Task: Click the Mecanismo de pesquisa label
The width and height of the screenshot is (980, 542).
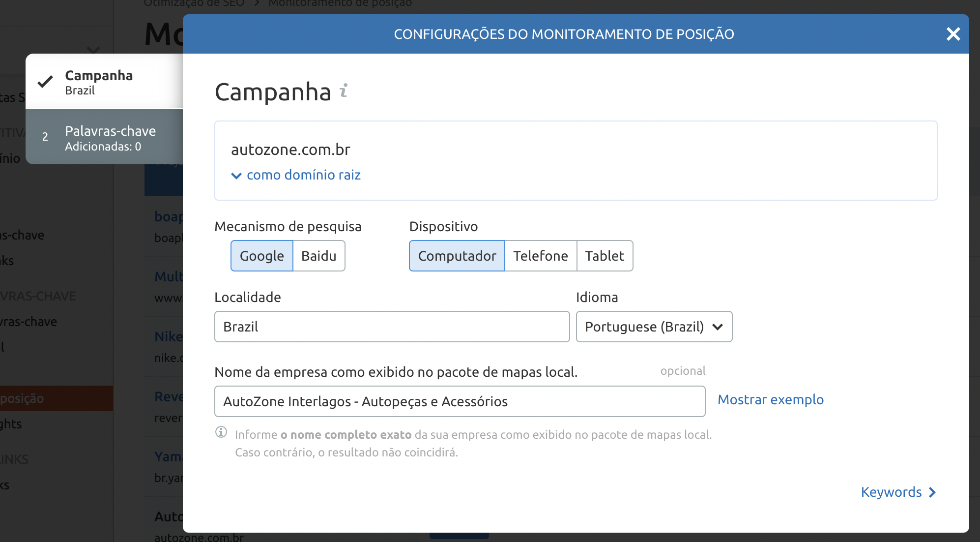Action: point(288,226)
